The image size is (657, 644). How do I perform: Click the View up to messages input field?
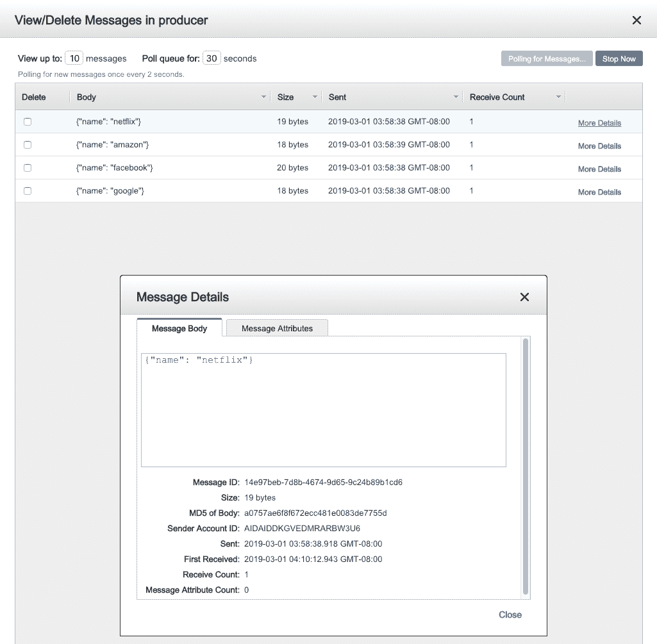74,58
